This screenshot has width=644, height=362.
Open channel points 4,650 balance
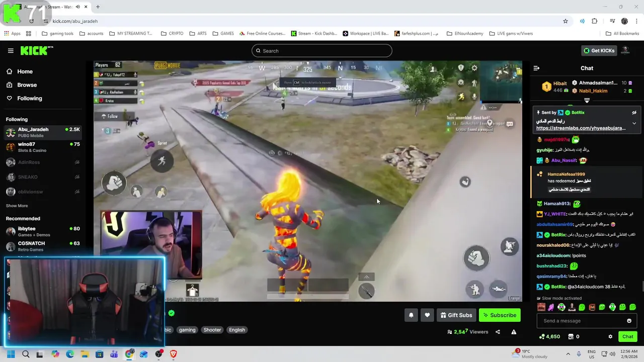[x=549, y=336]
